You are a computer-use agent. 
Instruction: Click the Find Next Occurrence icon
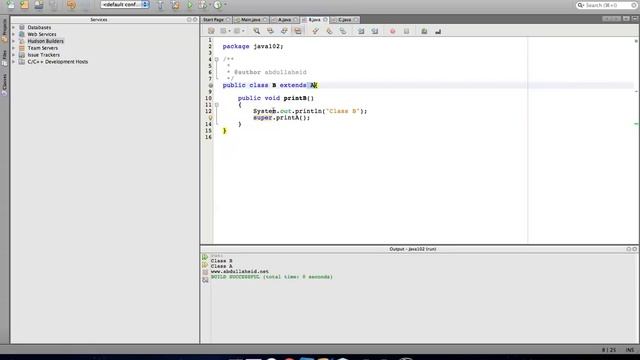point(284,31)
